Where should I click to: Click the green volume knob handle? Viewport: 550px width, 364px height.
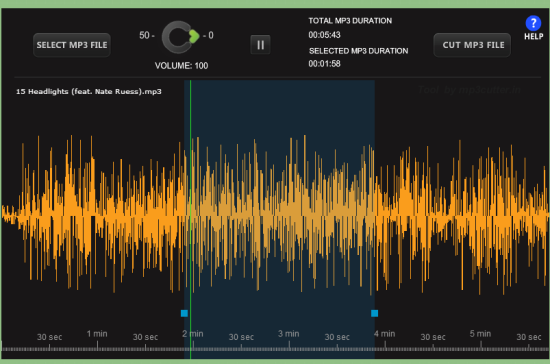coord(194,36)
